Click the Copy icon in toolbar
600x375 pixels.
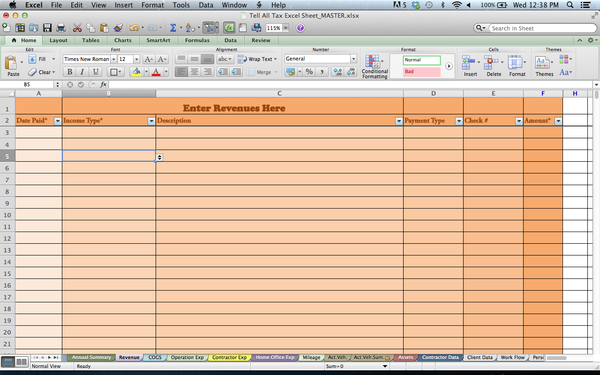tap(91, 28)
